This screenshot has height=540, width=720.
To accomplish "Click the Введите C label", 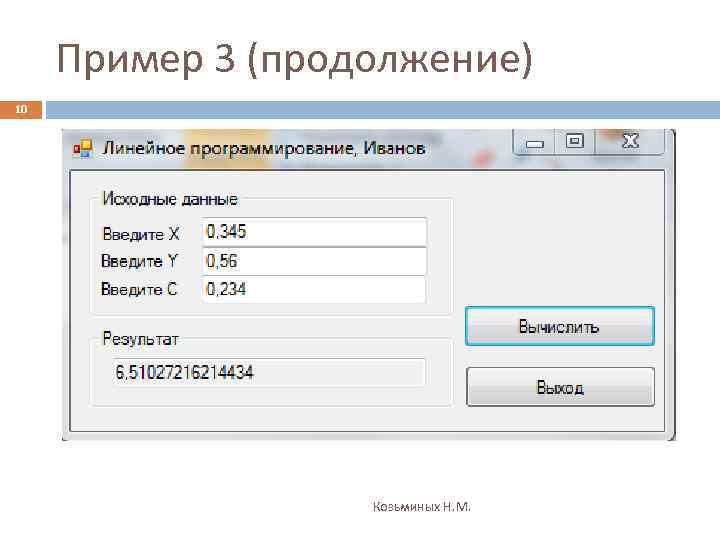I will pyautogui.click(x=139, y=289).
